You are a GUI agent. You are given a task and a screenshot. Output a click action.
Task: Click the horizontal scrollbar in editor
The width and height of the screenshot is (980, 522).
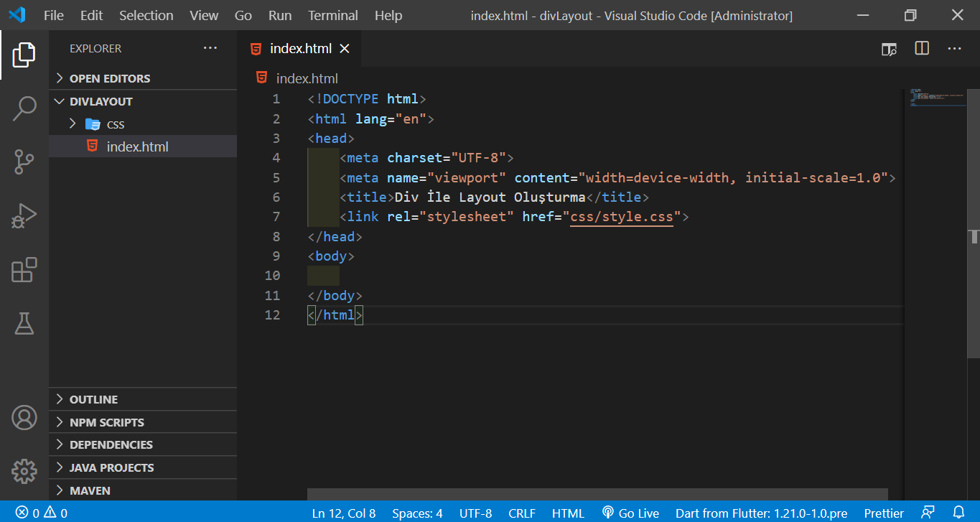pos(597,494)
